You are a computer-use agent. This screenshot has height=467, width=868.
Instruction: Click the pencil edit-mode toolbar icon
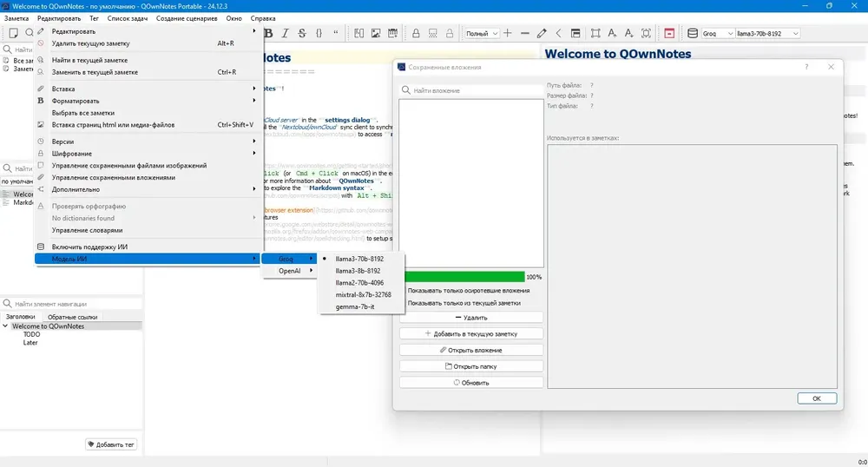tap(542, 33)
